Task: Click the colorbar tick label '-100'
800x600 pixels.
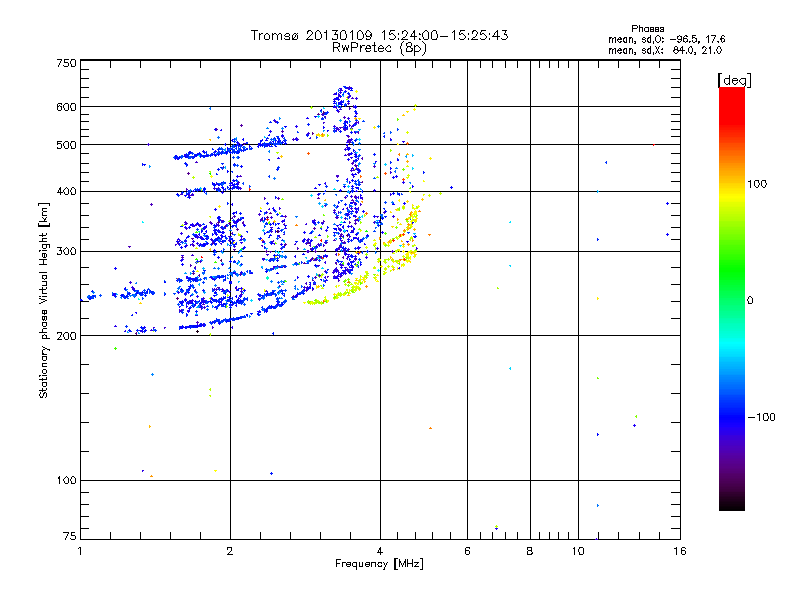Action: point(761,417)
